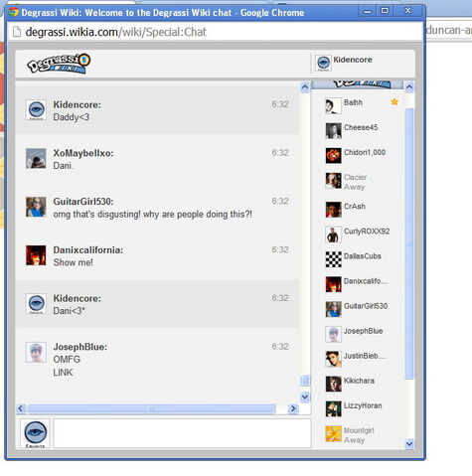Click the Kidencore eye avatar in header
The width and height of the screenshot is (472, 476).
point(323,63)
